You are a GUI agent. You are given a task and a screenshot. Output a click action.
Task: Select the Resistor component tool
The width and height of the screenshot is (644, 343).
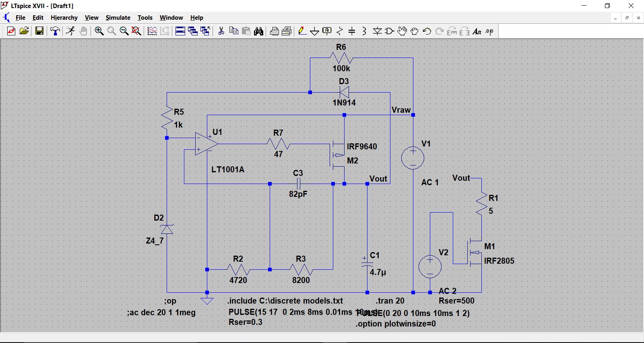click(340, 31)
